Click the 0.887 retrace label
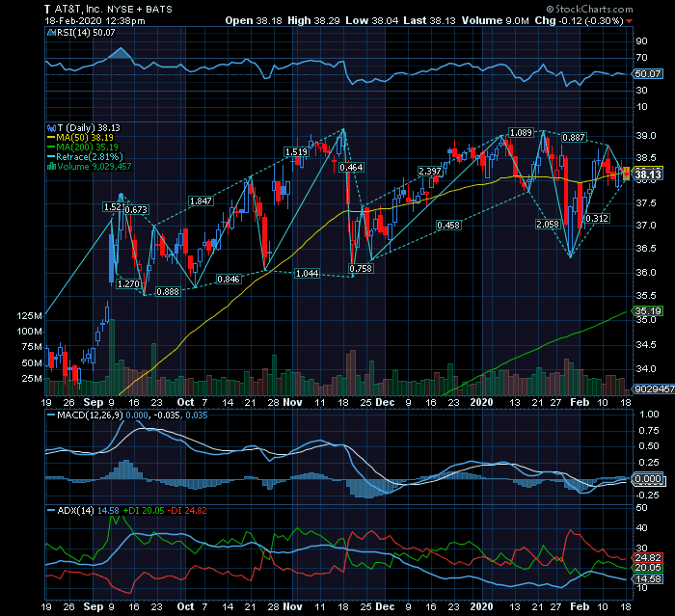Image resolution: width=675 pixels, height=616 pixels. coord(574,137)
